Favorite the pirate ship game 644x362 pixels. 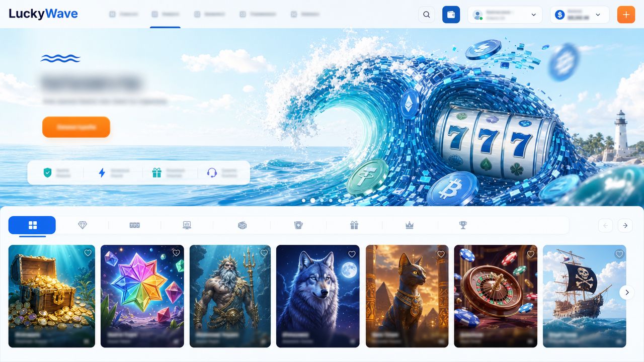(x=619, y=254)
